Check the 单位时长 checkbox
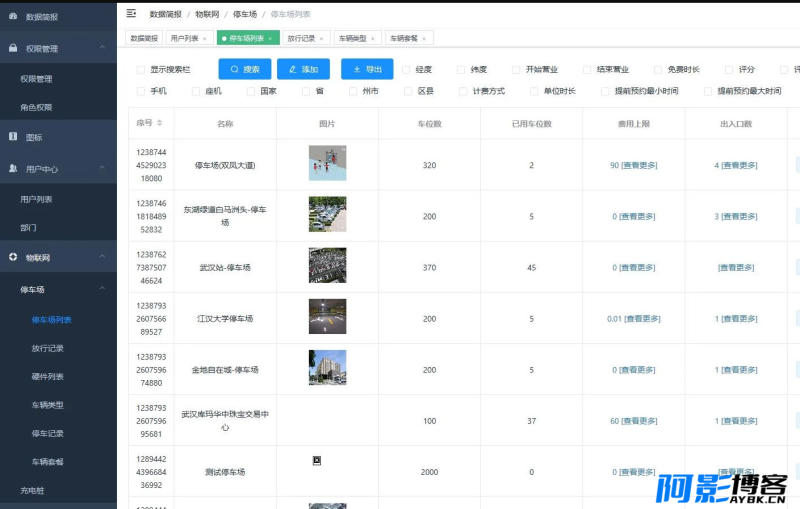 [534, 91]
